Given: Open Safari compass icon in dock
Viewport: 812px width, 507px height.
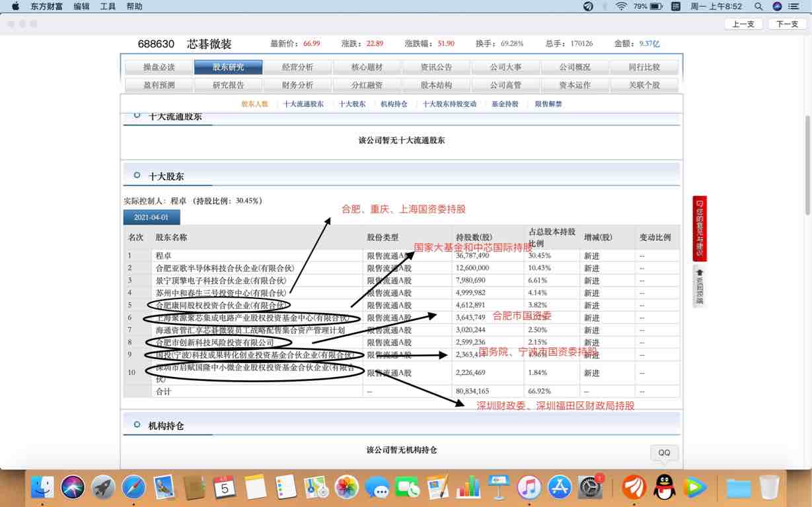Looking at the screenshot, I should pos(133,487).
